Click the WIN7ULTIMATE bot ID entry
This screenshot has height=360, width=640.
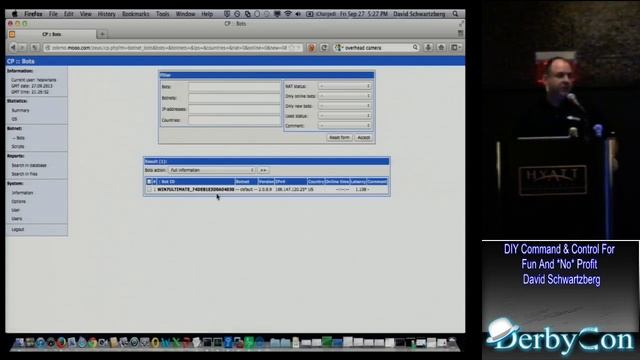[196, 190]
